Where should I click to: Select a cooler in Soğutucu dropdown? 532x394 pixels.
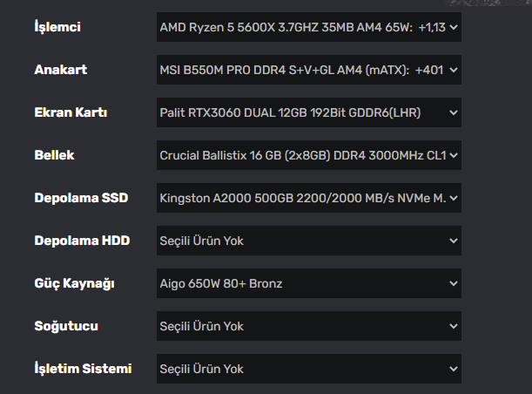308,326
